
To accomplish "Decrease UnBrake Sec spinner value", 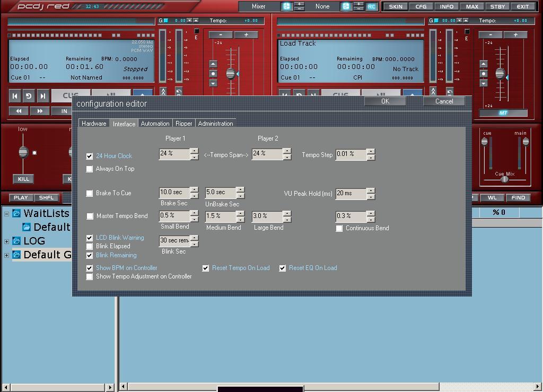I will pyautogui.click(x=240, y=196).
